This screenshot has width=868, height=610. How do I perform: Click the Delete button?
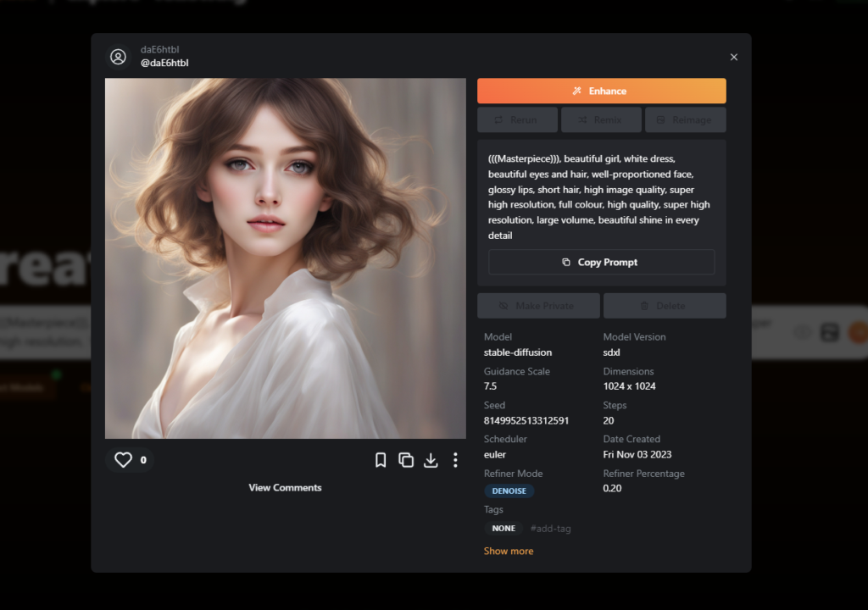pyautogui.click(x=665, y=305)
